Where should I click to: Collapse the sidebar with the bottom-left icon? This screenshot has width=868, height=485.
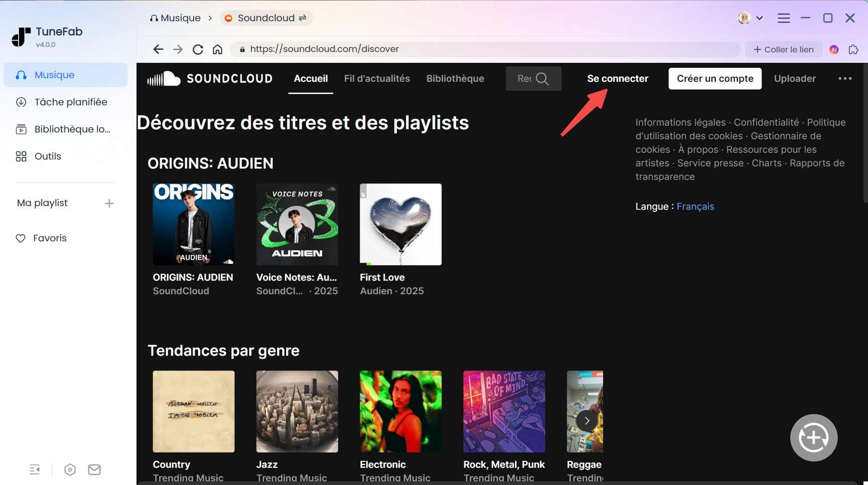(x=35, y=469)
